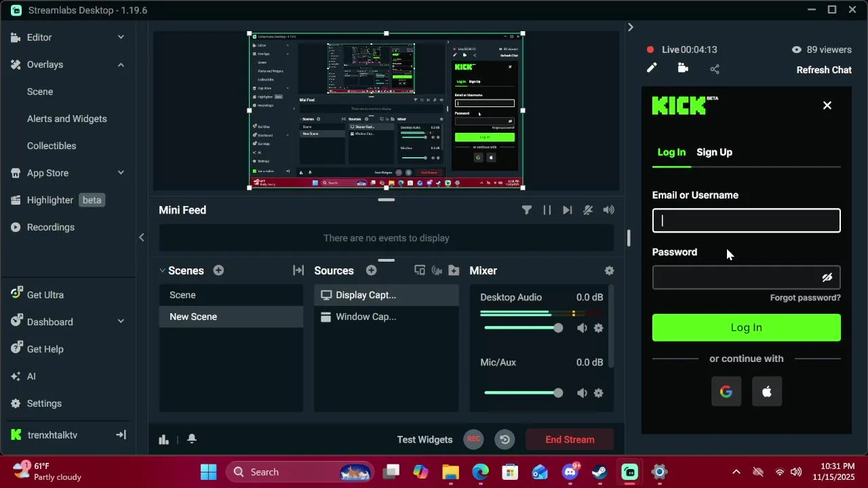Open the Mini Feed filter

pyautogui.click(x=527, y=210)
